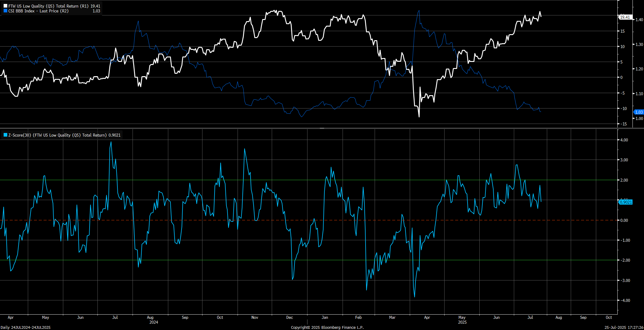This screenshot has width=644, height=330.
Task: Click cyan swatch of Z-Score(30) legend
Action: (5, 135)
